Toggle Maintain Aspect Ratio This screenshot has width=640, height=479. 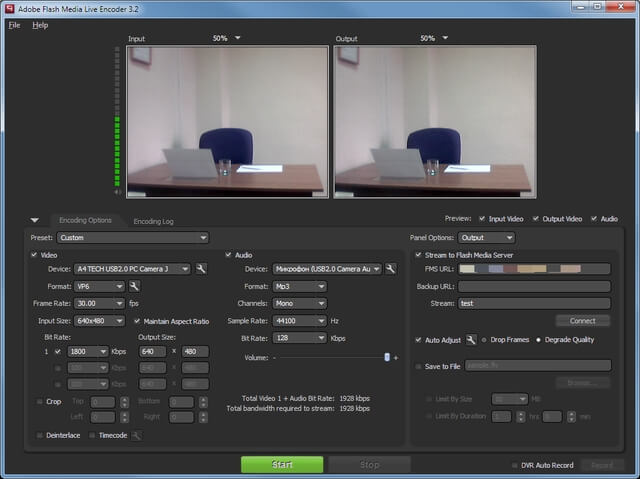coord(137,321)
